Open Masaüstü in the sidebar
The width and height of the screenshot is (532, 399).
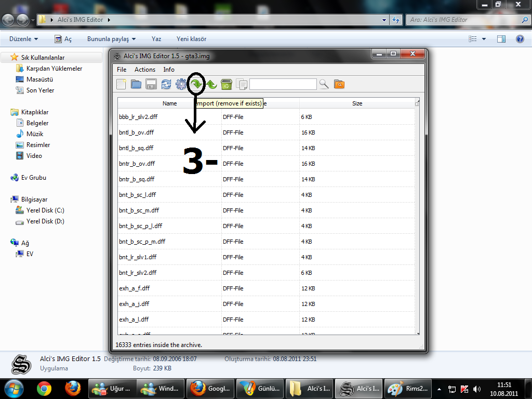click(x=39, y=79)
